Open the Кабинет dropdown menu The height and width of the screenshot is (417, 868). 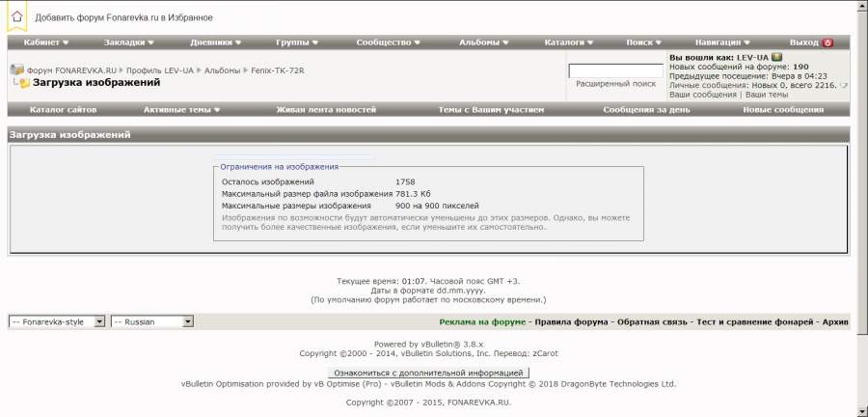[46, 42]
